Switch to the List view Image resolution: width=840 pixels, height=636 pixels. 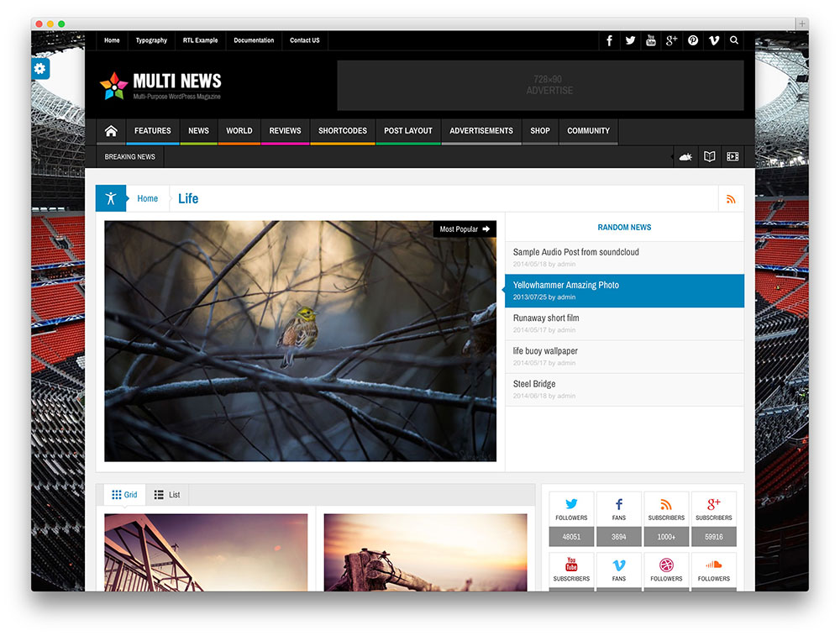(166, 494)
